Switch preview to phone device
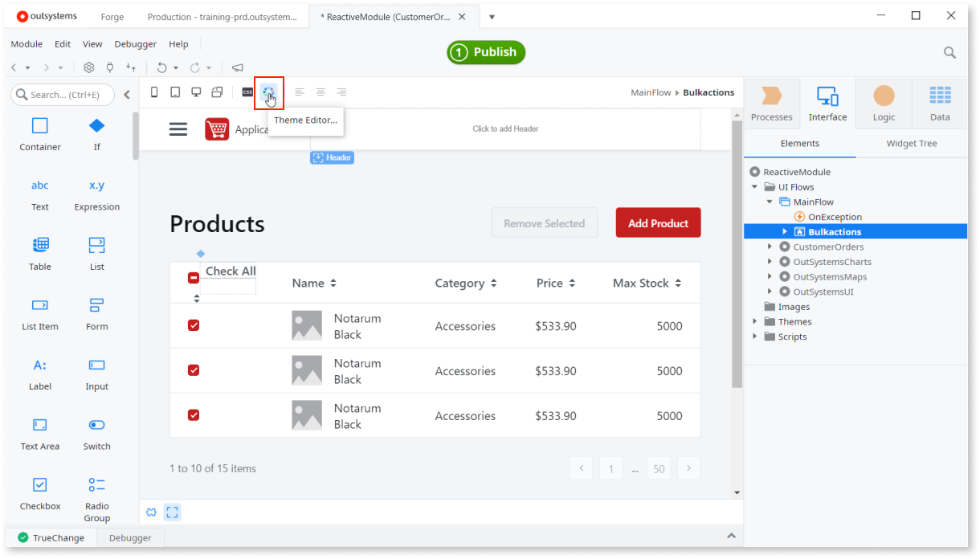 pos(154,92)
